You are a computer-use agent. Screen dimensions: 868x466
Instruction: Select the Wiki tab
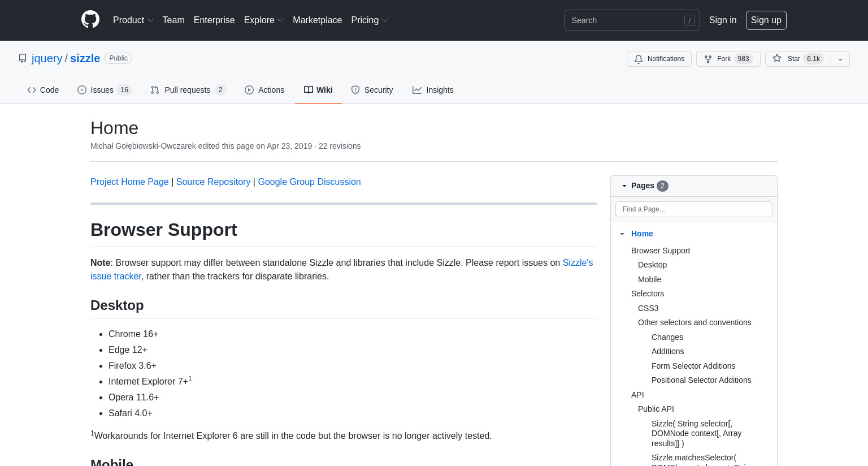[x=318, y=90]
